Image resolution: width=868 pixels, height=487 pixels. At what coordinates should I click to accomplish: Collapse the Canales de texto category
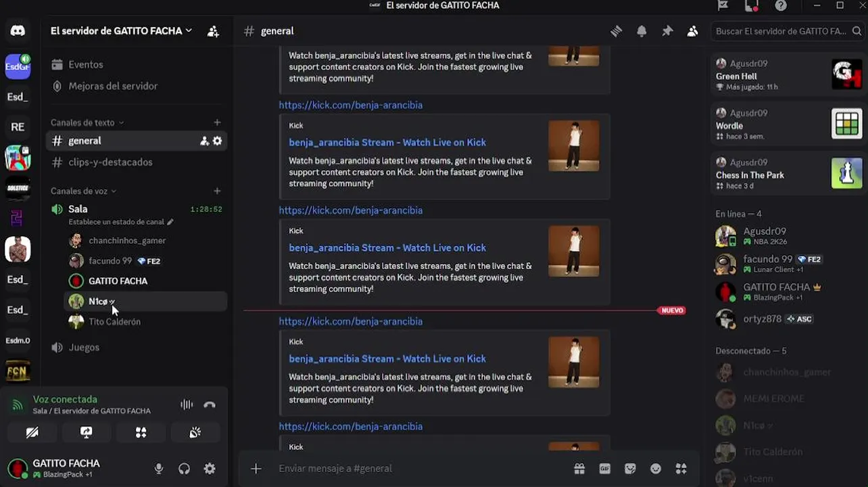coord(87,122)
